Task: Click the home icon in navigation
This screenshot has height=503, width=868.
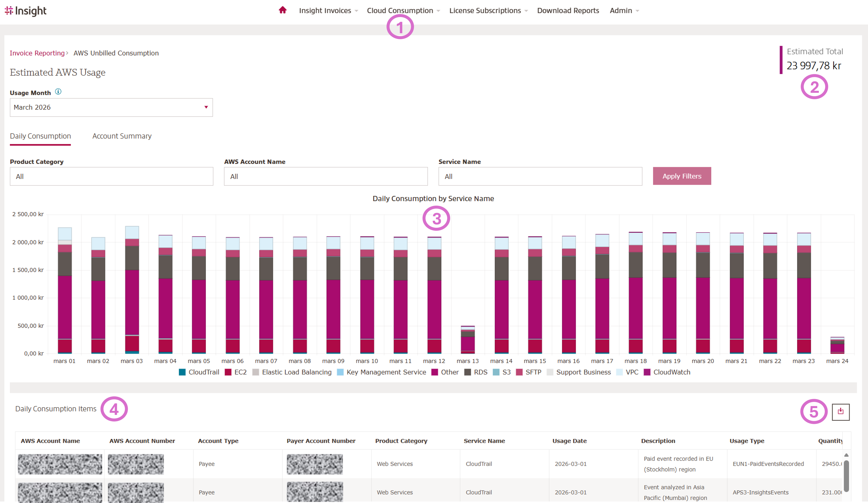Action: tap(282, 10)
